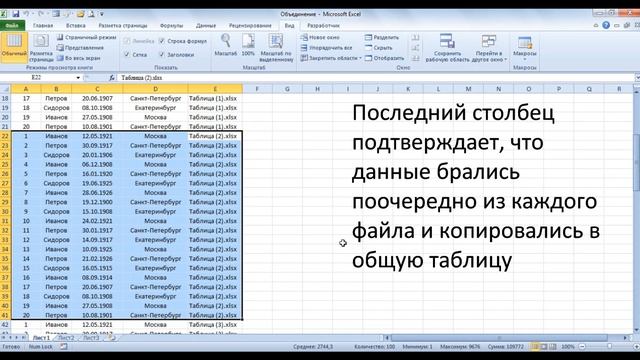This screenshot has height=360, width=640.
Task: Click Разделить split window
Action: 382,37
